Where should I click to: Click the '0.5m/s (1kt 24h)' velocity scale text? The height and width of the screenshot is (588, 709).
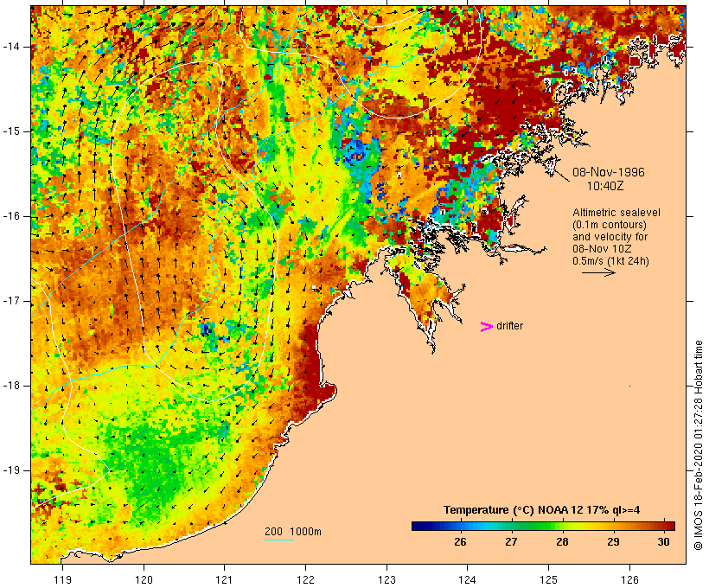(610, 261)
